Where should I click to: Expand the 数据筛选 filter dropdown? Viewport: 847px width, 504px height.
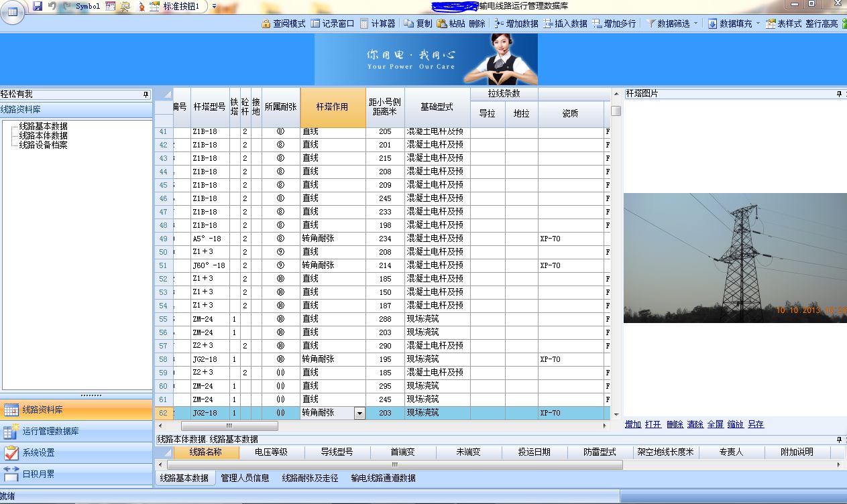695,23
